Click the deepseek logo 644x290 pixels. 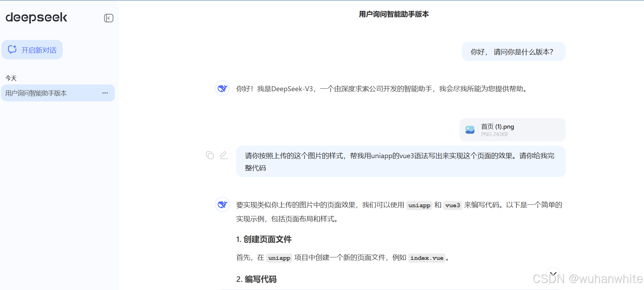[x=36, y=17]
